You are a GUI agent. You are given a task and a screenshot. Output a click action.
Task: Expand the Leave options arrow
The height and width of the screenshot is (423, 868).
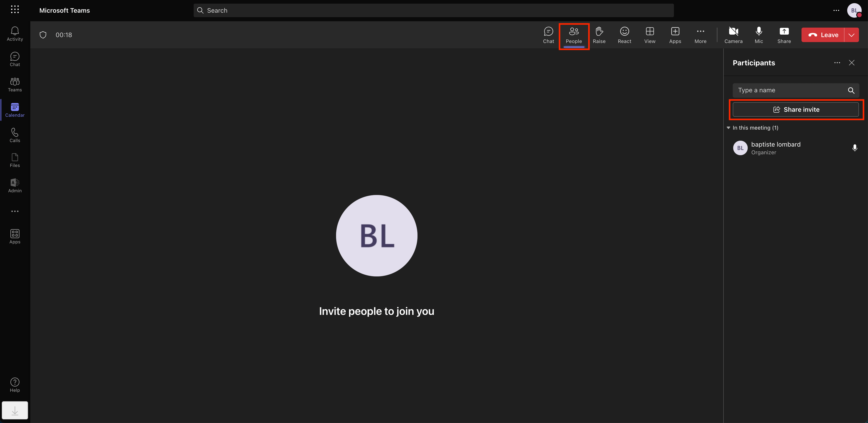pos(851,35)
